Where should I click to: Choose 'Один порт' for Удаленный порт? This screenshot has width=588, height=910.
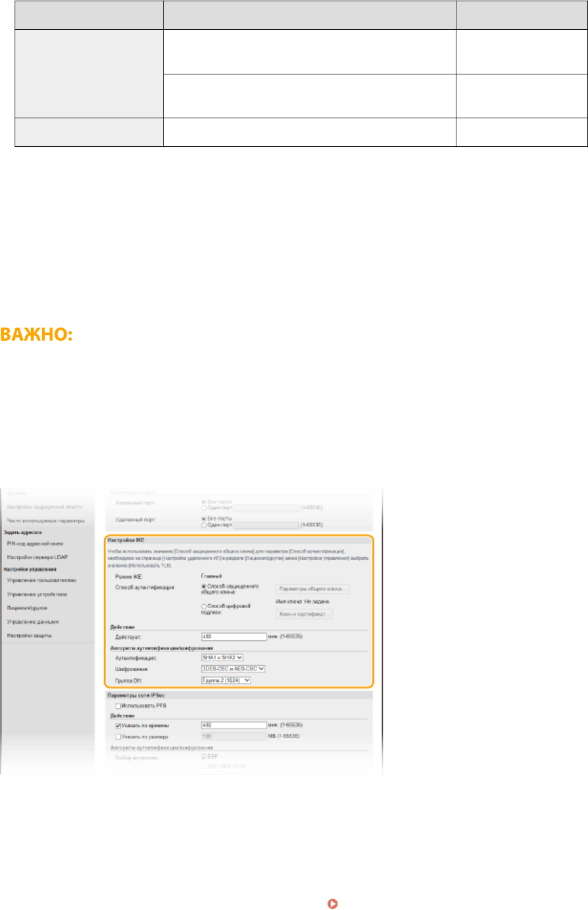[x=204, y=525]
